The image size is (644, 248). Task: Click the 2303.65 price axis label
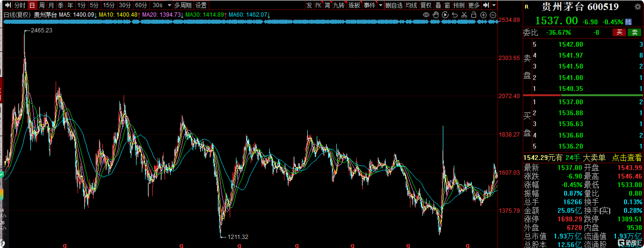pyautogui.click(x=509, y=58)
